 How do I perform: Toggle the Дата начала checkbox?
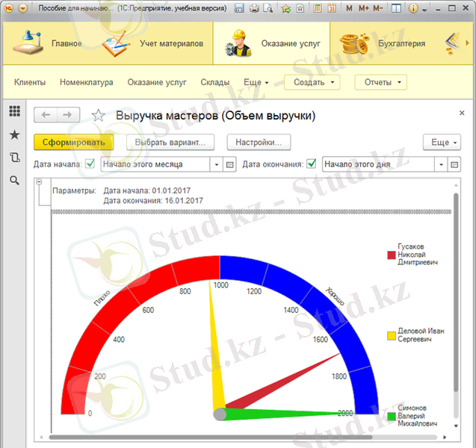pyautogui.click(x=90, y=164)
